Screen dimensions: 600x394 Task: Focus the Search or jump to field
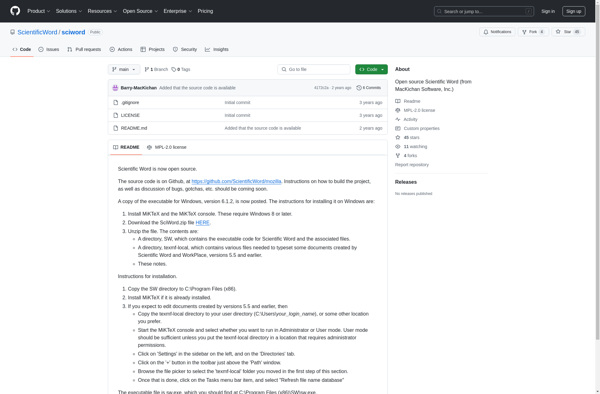click(484, 11)
